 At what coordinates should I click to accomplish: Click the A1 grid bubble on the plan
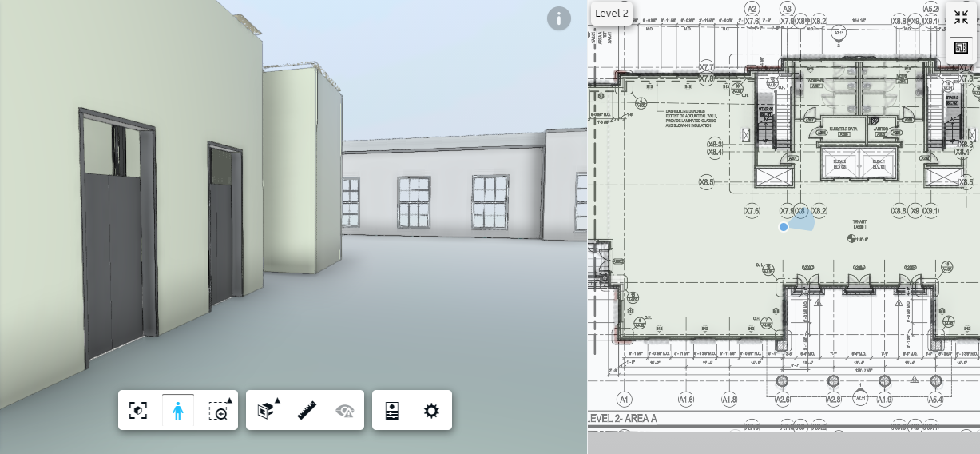625,399
